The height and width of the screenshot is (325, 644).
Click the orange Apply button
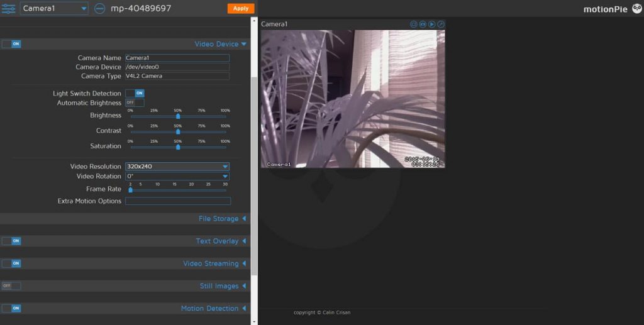click(241, 8)
